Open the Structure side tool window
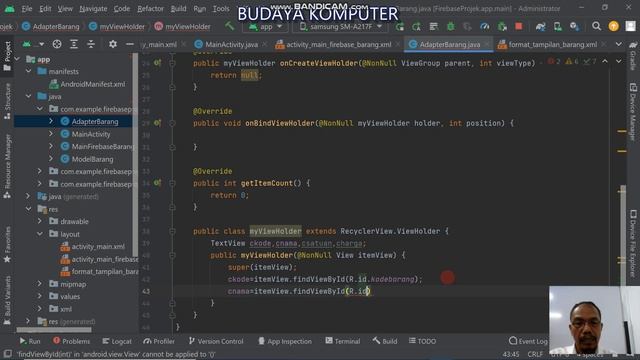Screen dimensions: 640x360 pyautogui.click(x=7, y=101)
